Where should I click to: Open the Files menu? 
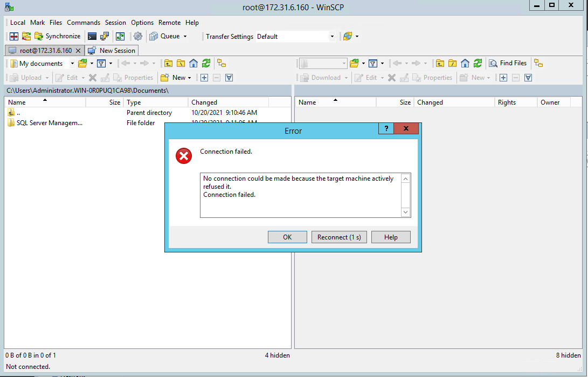click(56, 23)
